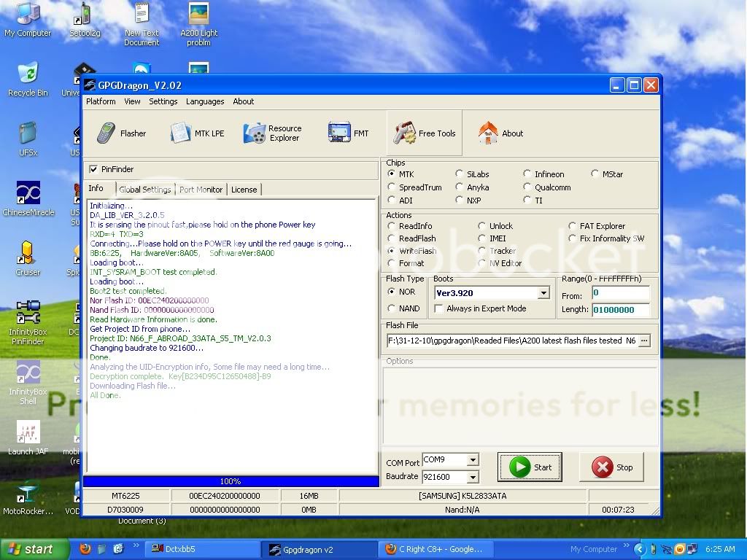Click the taskbar clock showing 6:25 AM
The height and width of the screenshot is (560, 747).
click(720, 549)
